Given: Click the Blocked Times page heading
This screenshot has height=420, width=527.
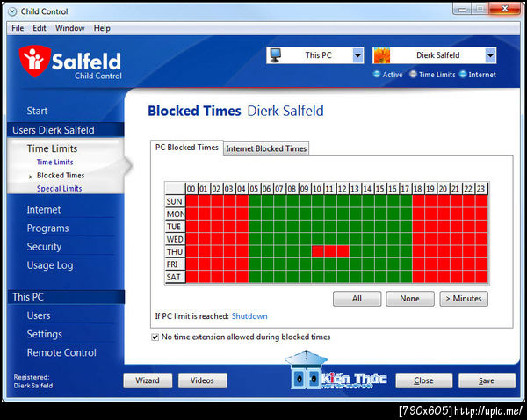Looking at the screenshot, I should (194, 111).
